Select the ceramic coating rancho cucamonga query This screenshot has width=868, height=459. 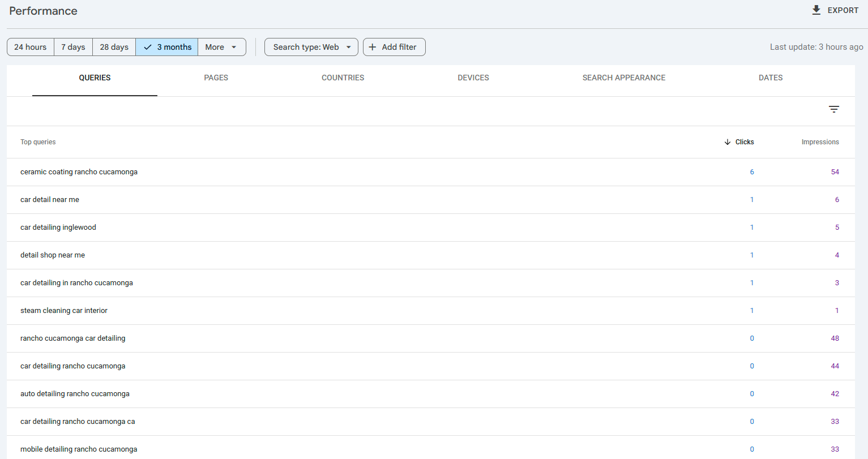tap(79, 171)
